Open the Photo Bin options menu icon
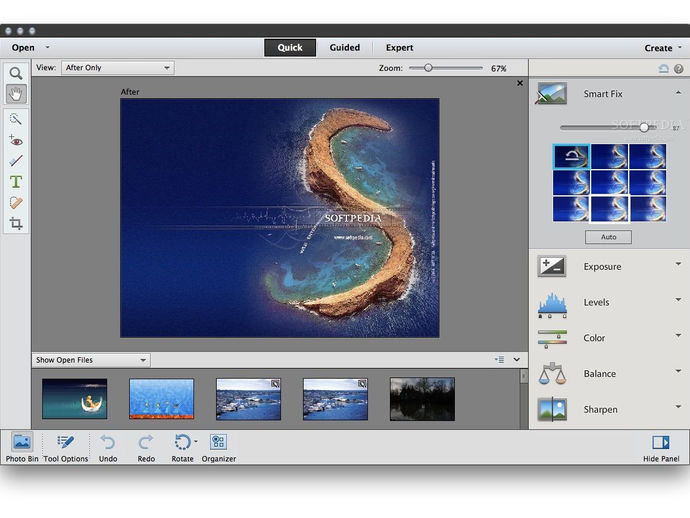Image resolution: width=690 pixels, height=518 pixels. (499, 360)
